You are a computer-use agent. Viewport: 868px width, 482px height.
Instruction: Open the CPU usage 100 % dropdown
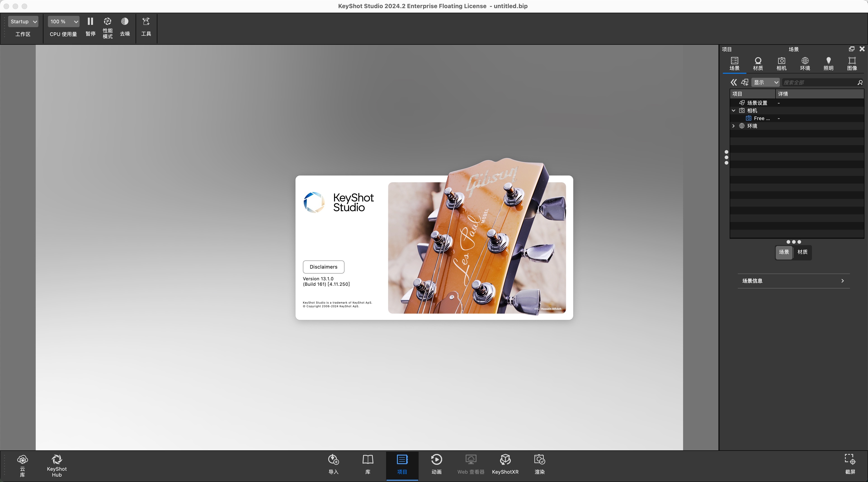coord(63,21)
